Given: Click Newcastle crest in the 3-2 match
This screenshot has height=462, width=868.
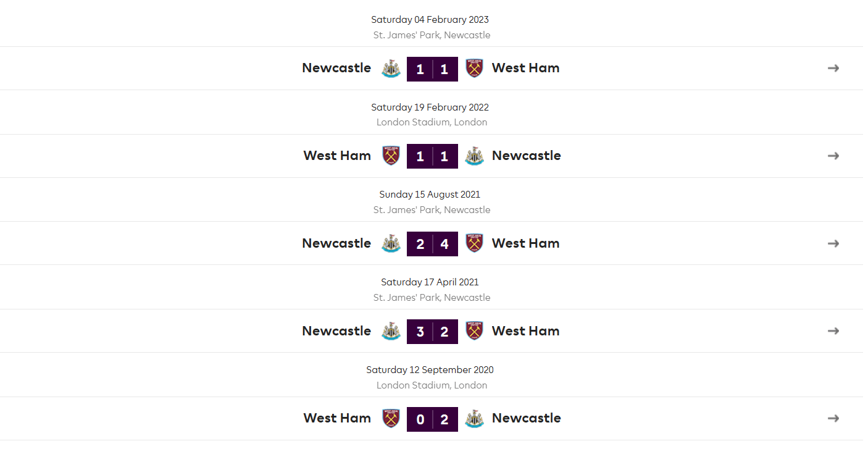Looking at the screenshot, I should pyautogui.click(x=391, y=331).
